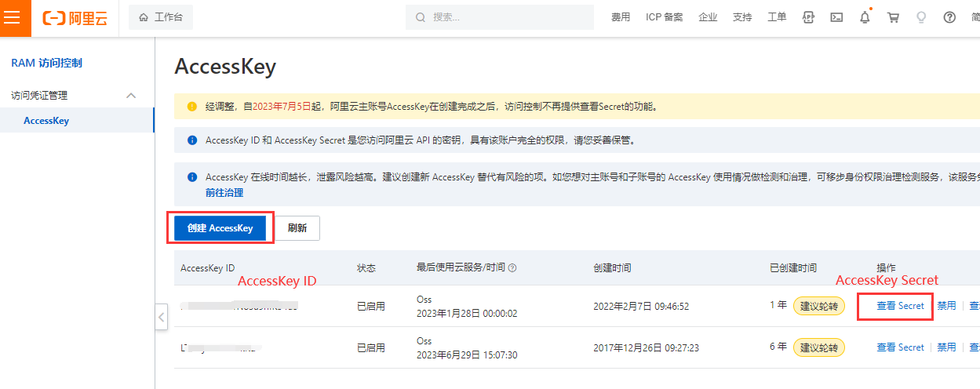
Task: Open the help question mark icon
Action: point(949,17)
